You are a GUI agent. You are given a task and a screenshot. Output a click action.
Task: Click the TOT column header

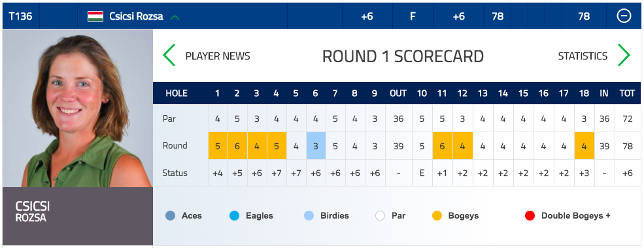point(627,94)
